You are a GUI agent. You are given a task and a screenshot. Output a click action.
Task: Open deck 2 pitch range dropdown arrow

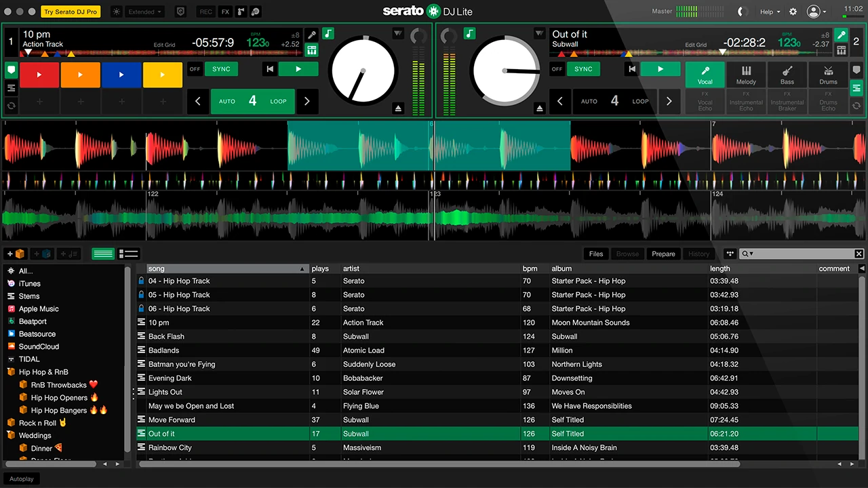pos(539,33)
